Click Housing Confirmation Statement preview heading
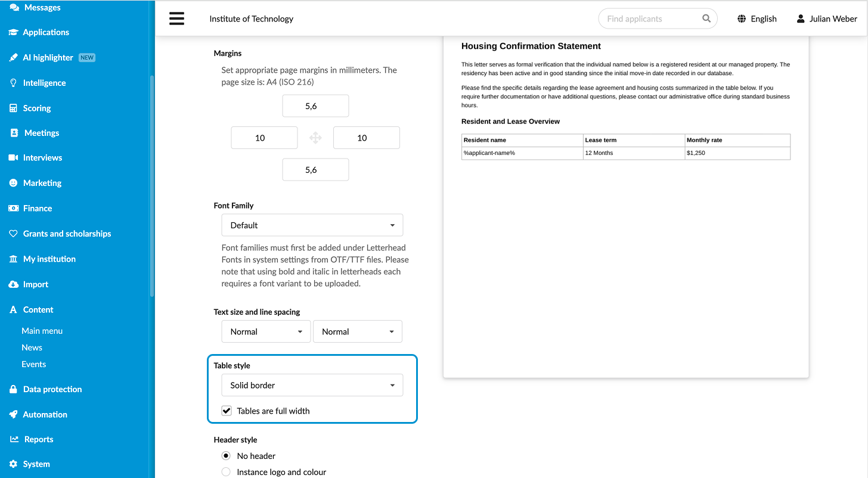 coord(531,46)
